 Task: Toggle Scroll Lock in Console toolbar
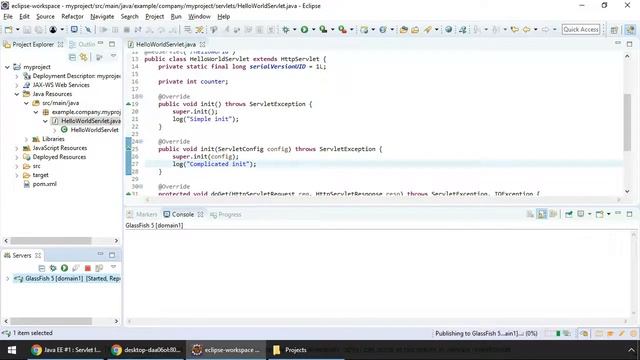[542, 214]
